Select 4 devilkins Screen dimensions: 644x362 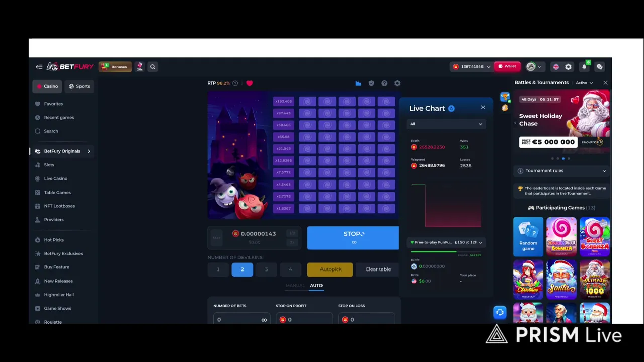tap(290, 269)
